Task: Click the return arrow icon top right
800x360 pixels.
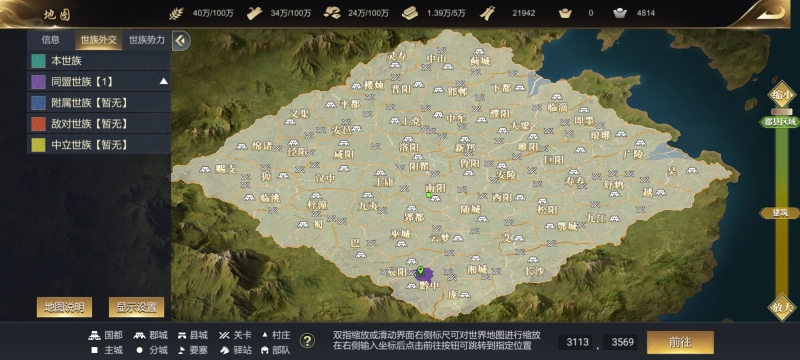Action: pos(769,13)
